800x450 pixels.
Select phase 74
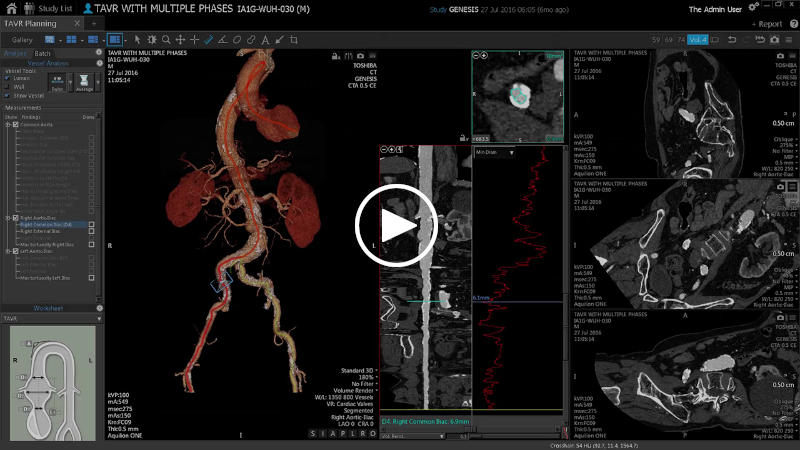point(681,40)
